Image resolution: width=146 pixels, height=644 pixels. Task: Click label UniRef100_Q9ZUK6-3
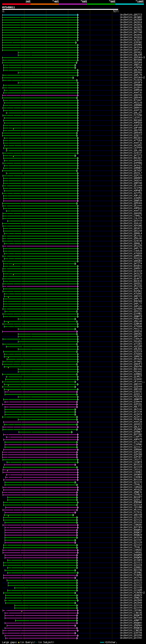click(x=132, y=58)
